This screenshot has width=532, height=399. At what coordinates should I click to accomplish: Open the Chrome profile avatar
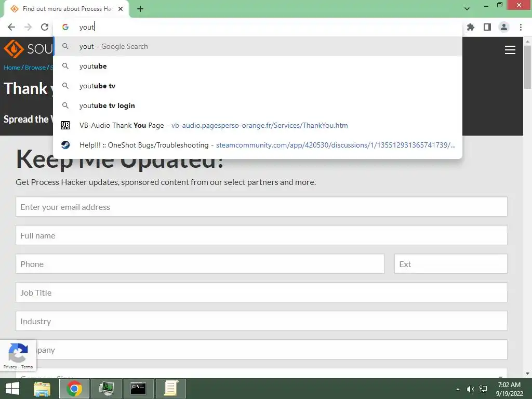pos(504,27)
